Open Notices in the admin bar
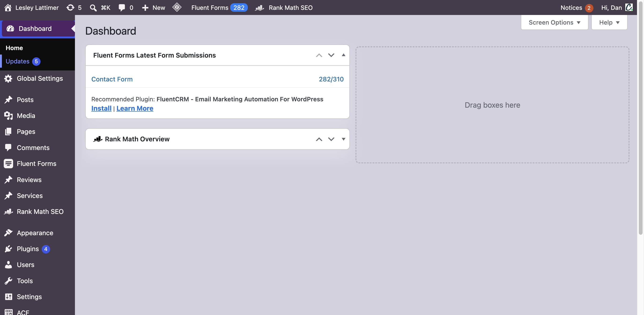The width and height of the screenshot is (644, 315). pos(577,8)
